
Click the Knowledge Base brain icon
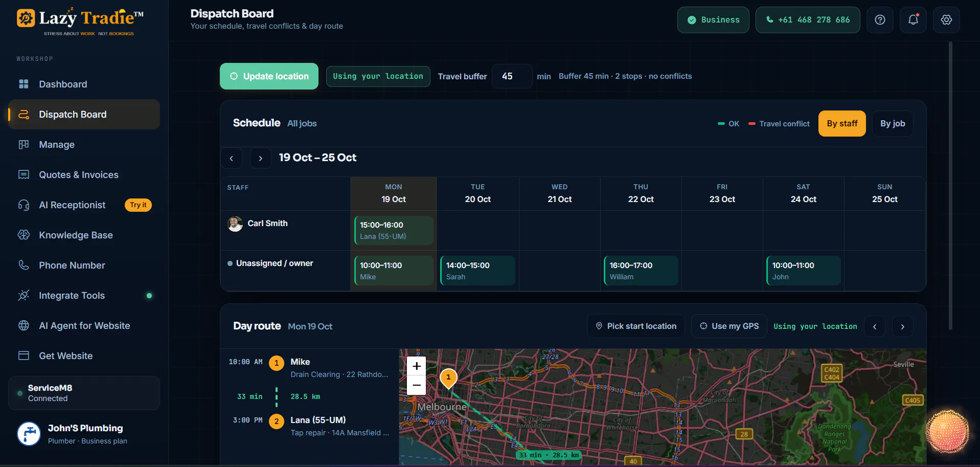tap(24, 235)
